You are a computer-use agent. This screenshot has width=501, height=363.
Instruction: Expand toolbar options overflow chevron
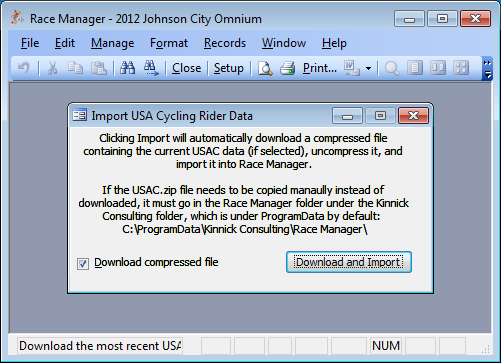tap(487, 68)
